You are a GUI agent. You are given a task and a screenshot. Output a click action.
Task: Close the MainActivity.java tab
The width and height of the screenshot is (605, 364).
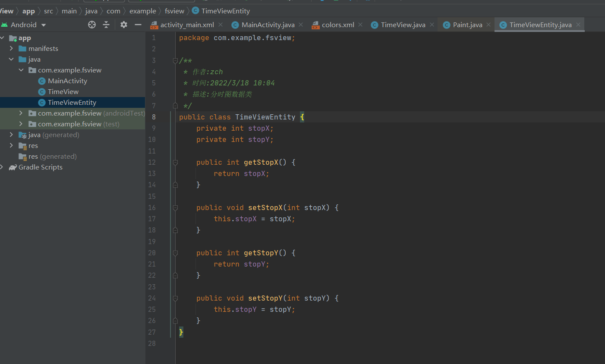[x=301, y=25]
